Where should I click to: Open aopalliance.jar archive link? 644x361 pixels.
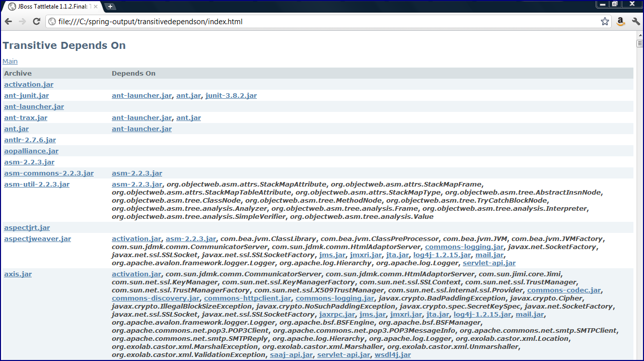point(31,151)
